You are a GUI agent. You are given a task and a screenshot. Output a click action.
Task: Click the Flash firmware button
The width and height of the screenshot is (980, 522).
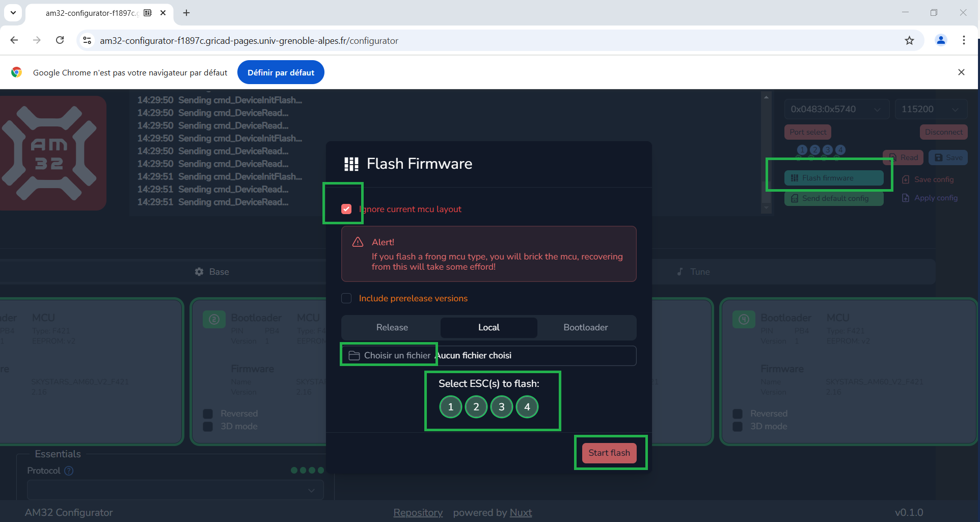[x=834, y=178]
